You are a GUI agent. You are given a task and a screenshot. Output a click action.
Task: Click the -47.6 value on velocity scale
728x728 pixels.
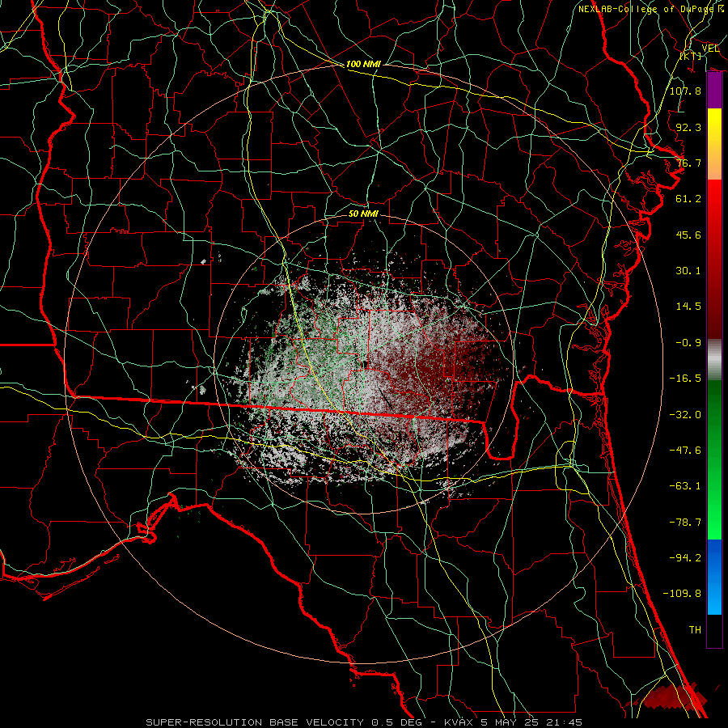point(685,451)
